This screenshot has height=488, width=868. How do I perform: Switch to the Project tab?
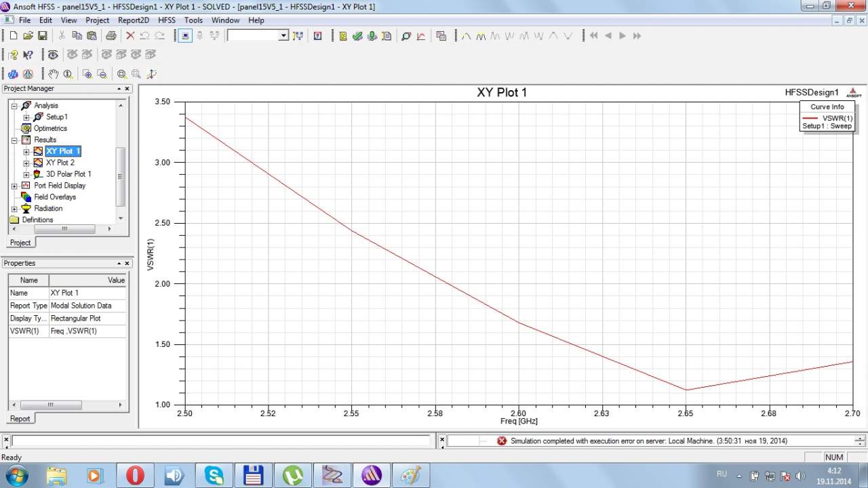(x=20, y=243)
